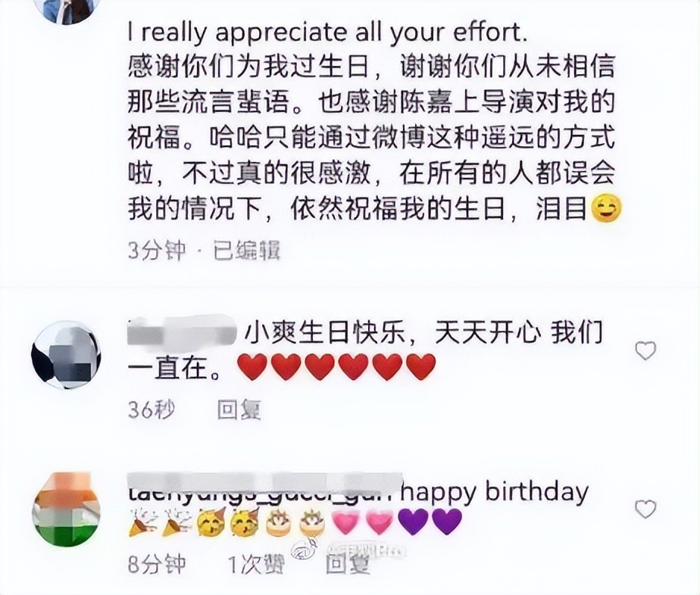This screenshot has height=595, width=700.
Task: Reply to the happy birthday comment
Action: click(x=348, y=564)
